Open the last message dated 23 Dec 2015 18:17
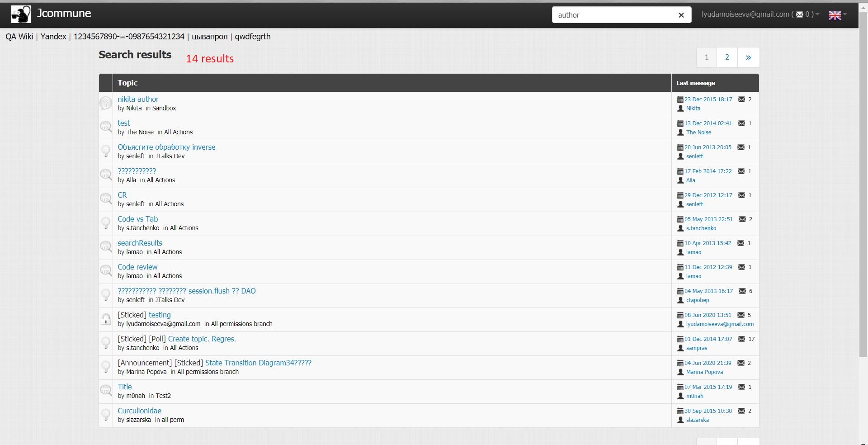Screen dimensions: 868x445 pos(708,99)
